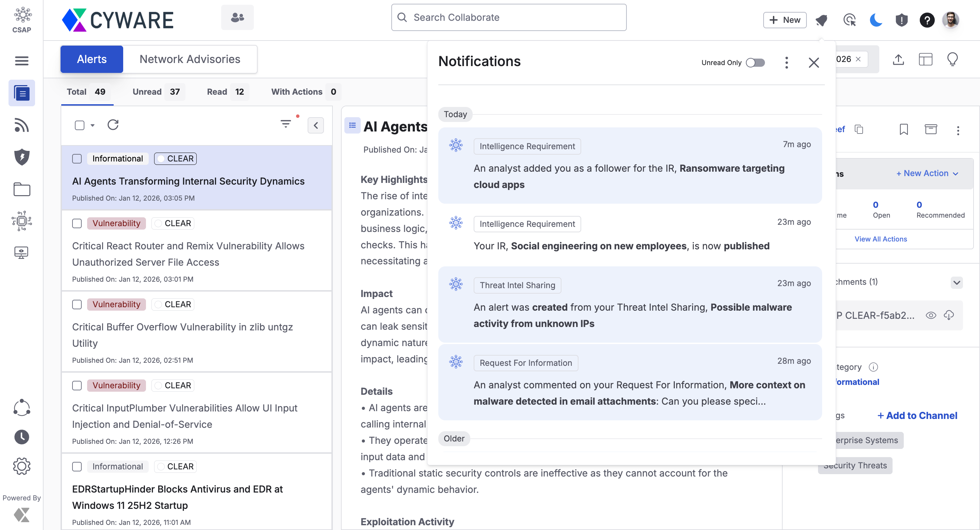
Task: Click the dark mode moon icon
Action: (876, 20)
